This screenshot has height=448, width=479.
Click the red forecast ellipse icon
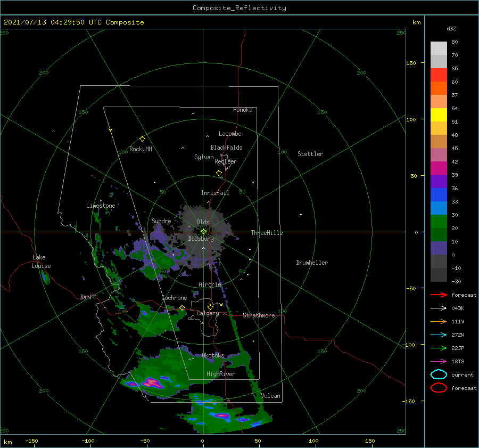pos(439,388)
